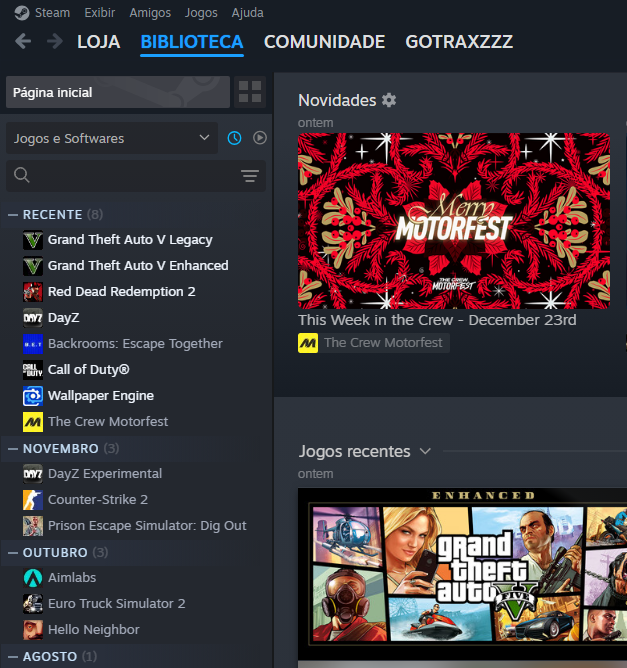Collapse the NOVEMBRO section
Viewport: 627px width, 668px height.
[13, 449]
